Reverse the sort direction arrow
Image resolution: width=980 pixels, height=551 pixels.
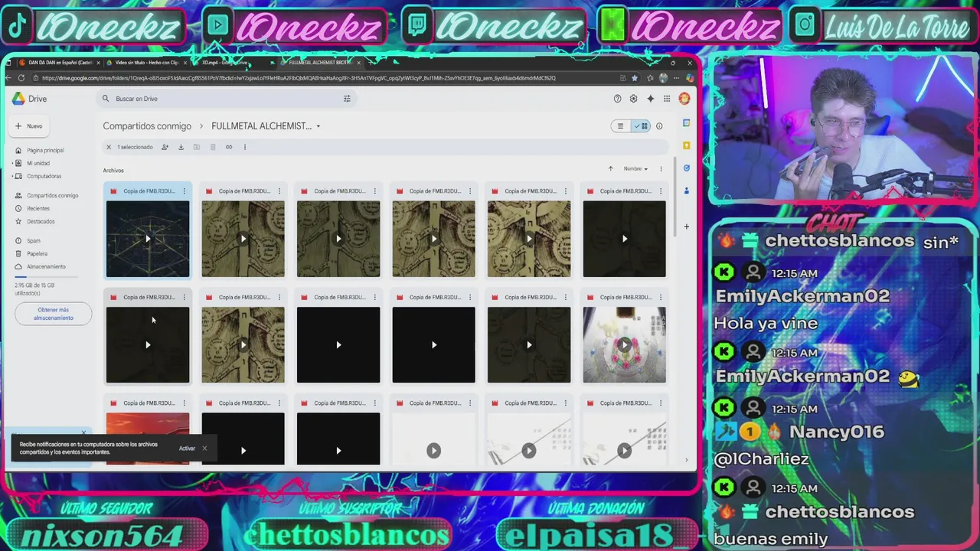click(610, 169)
